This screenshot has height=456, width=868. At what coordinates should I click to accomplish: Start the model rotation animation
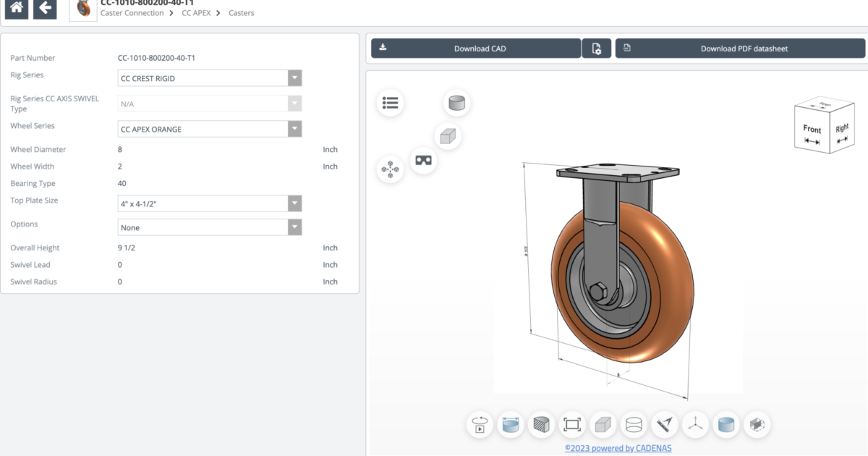tap(480, 425)
